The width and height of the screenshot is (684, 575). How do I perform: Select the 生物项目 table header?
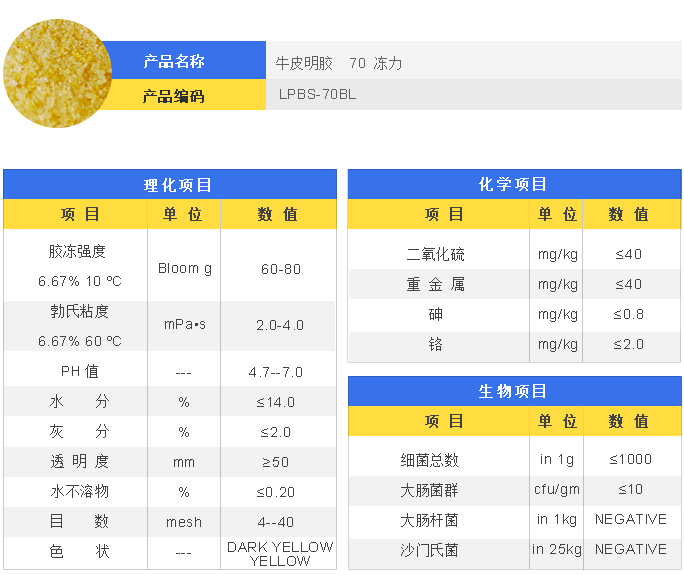(x=513, y=392)
